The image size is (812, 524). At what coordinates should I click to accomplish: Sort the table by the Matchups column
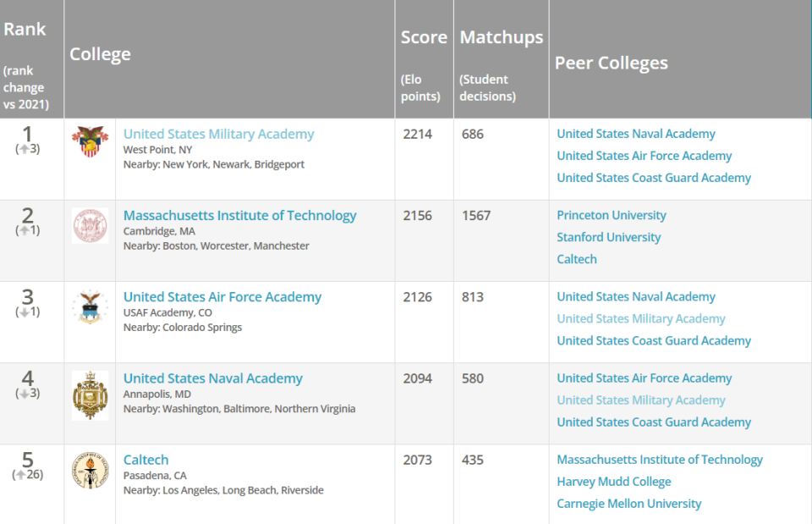click(501, 36)
